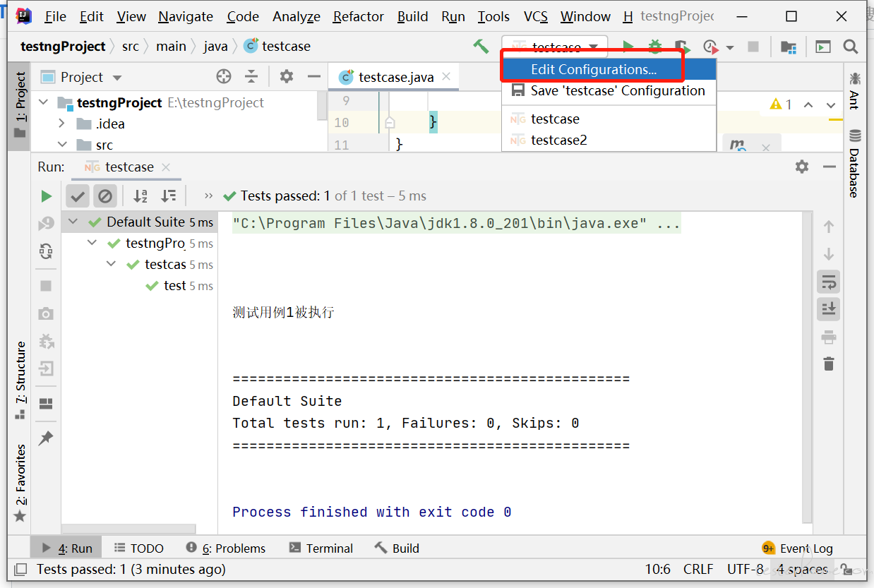Screen dimensions: 874x588
Task: Run with Coverage from the toolbar
Action: click(x=681, y=47)
